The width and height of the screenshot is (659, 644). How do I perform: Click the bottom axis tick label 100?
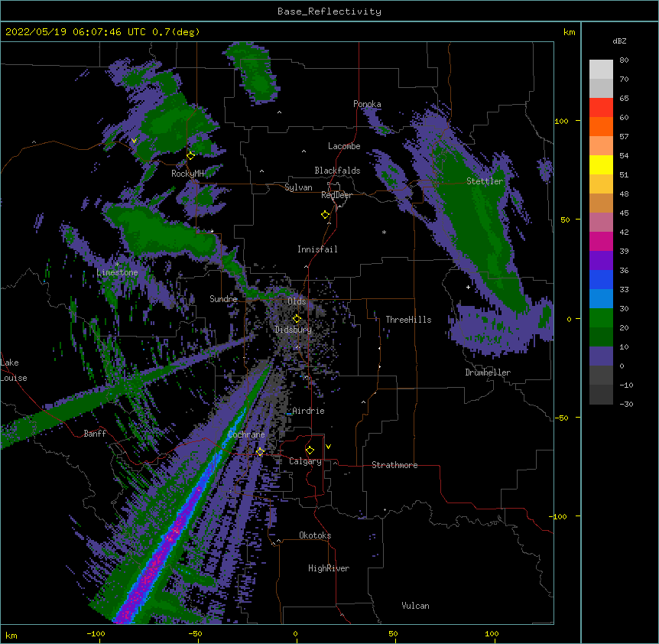click(492, 633)
